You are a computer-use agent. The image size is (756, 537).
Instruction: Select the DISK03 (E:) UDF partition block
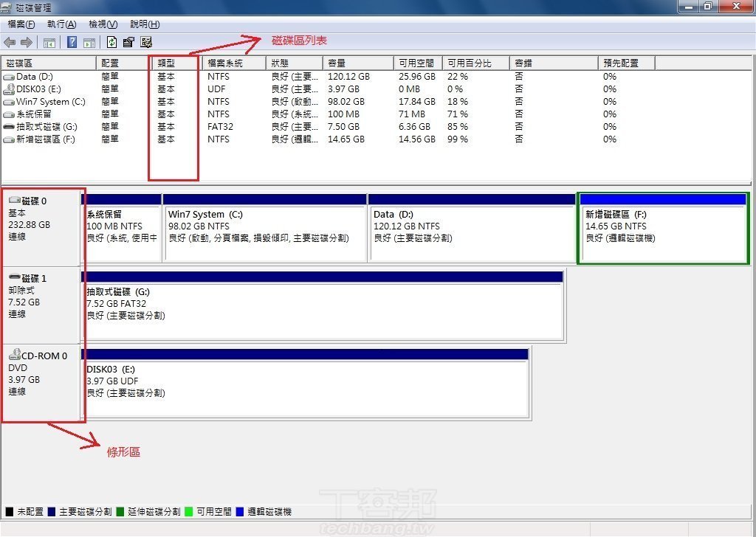(305, 383)
